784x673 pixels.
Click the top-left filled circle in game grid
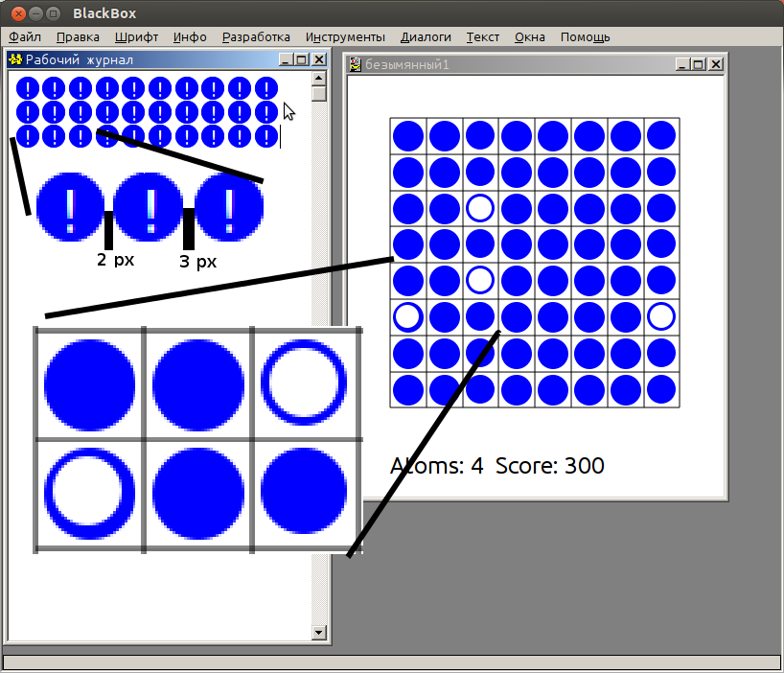coord(408,136)
